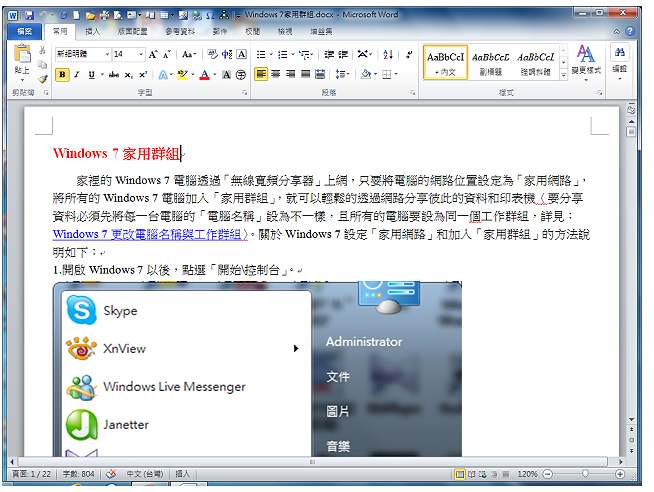This screenshot has width=654, height=492.
Task: Click the Save icon in Quick Access
Action: click(29, 15)
